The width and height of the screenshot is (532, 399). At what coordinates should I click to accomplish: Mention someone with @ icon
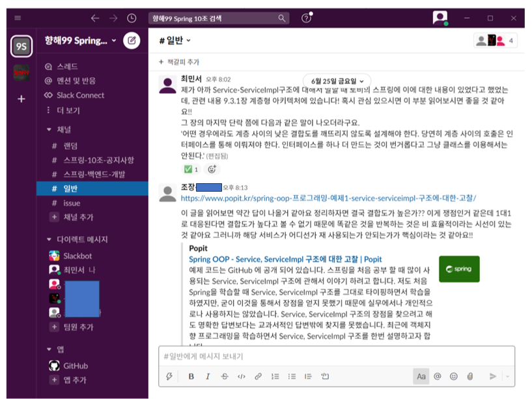click(438, 376)
